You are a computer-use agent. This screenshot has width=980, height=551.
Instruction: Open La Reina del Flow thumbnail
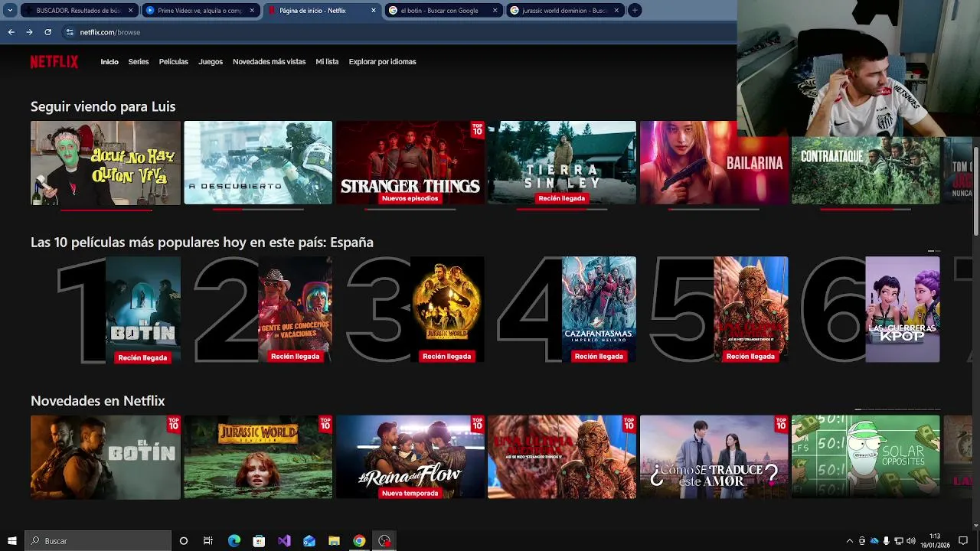point(410,457)
